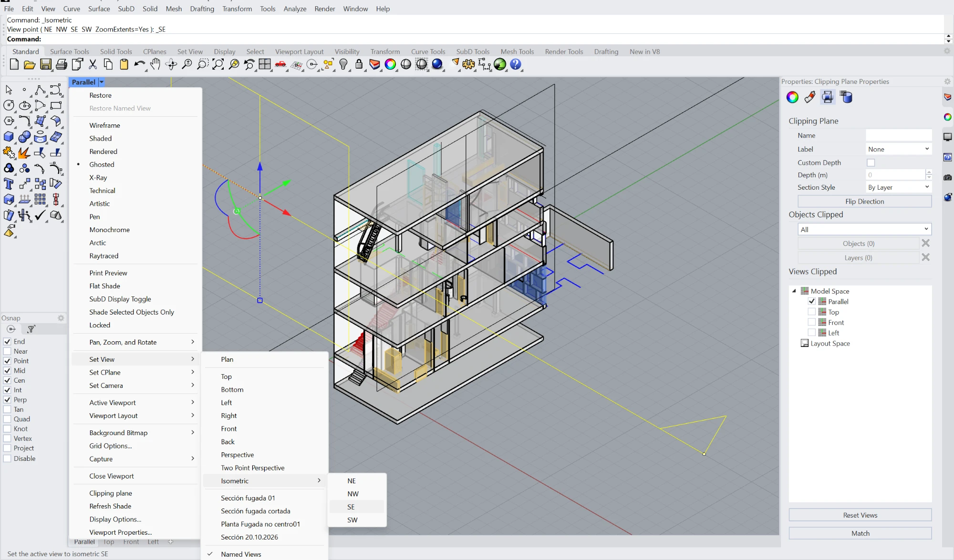This screenshot has width=954, height=560.
Task: Open the Analyze menu in menu bar
Action: click(x=295, y=9)
